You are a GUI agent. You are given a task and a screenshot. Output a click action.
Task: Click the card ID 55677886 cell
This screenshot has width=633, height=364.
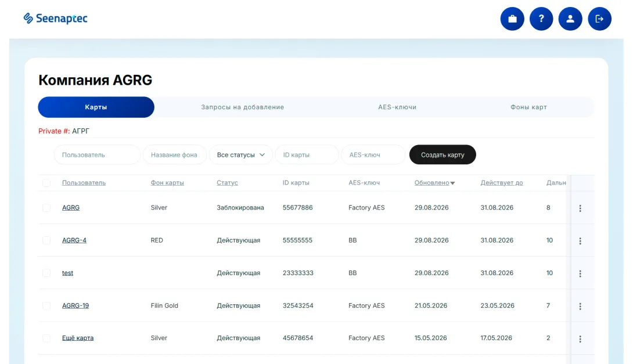click(297, 207)
